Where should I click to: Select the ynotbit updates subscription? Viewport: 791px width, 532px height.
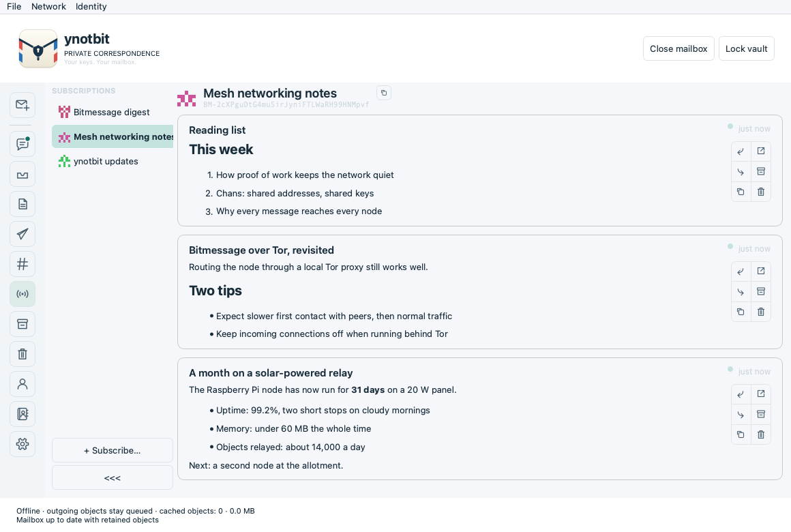pos(113,161)
